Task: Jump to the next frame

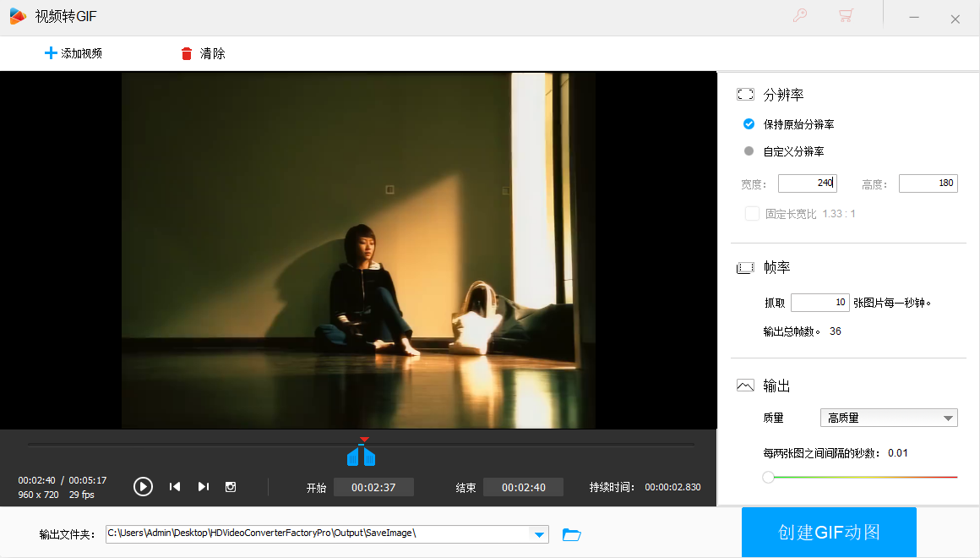Action: tap(203, 486)
